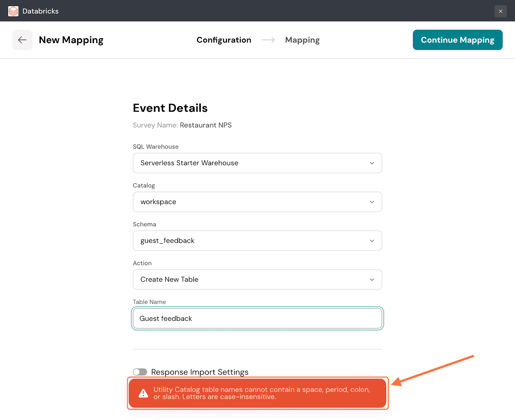Click the table name error message text

(261, 393)
